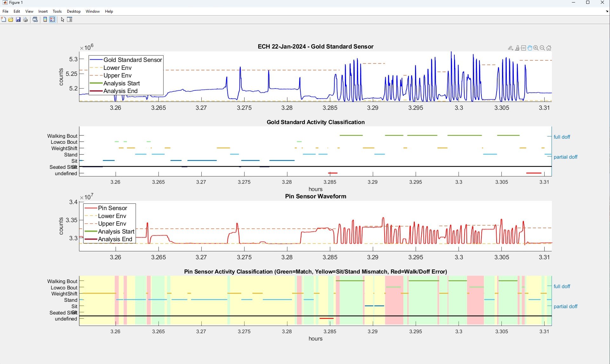
Task: Create a new figure from toolbar
Action: (x=3, y=20)
